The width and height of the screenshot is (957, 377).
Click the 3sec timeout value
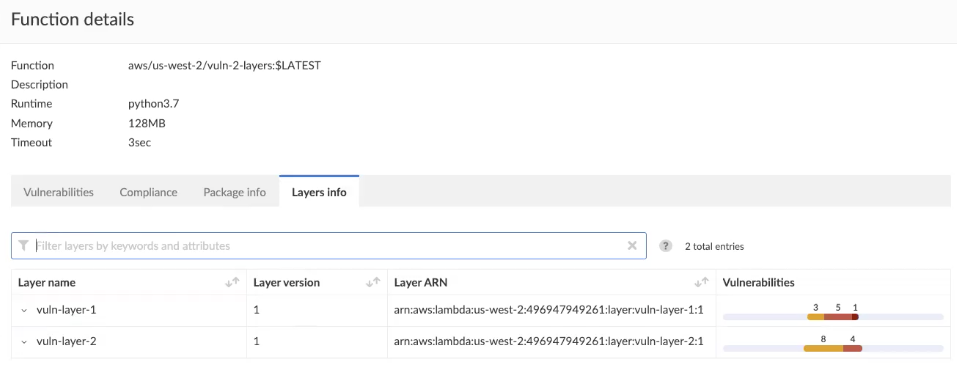click(x=139, y=143)
